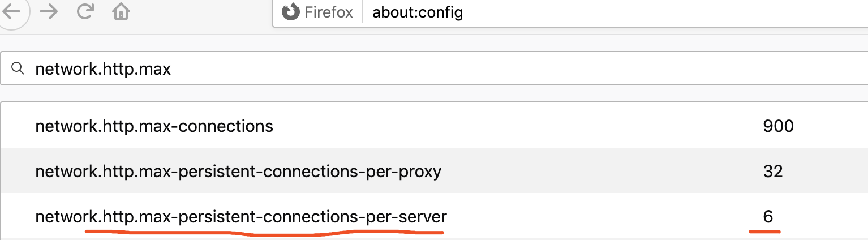The image size is (868, 240).
Task: Click the value 32
Action: coord(772,171)
